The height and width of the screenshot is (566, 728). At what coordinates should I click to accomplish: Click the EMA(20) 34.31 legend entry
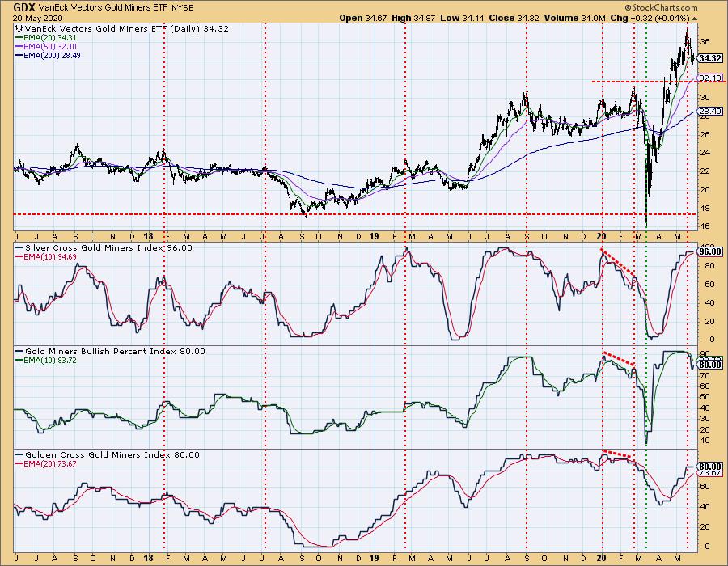click(x=46, y=37)
